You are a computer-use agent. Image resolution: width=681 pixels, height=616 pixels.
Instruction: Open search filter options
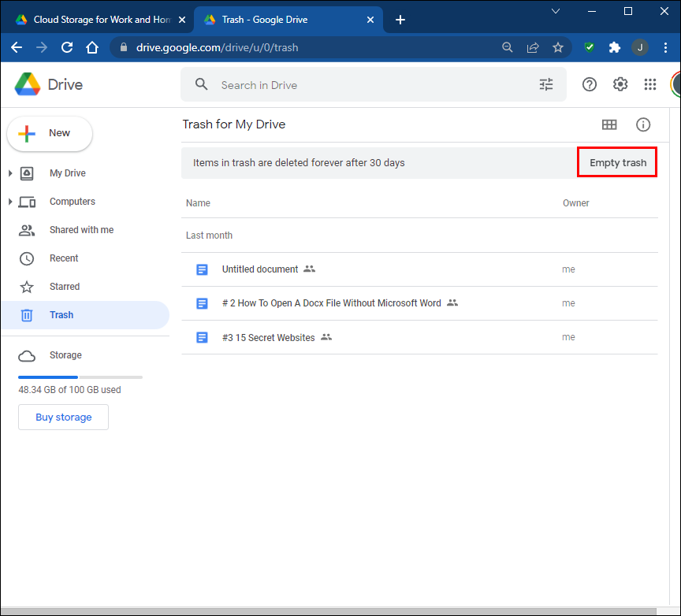546,84
